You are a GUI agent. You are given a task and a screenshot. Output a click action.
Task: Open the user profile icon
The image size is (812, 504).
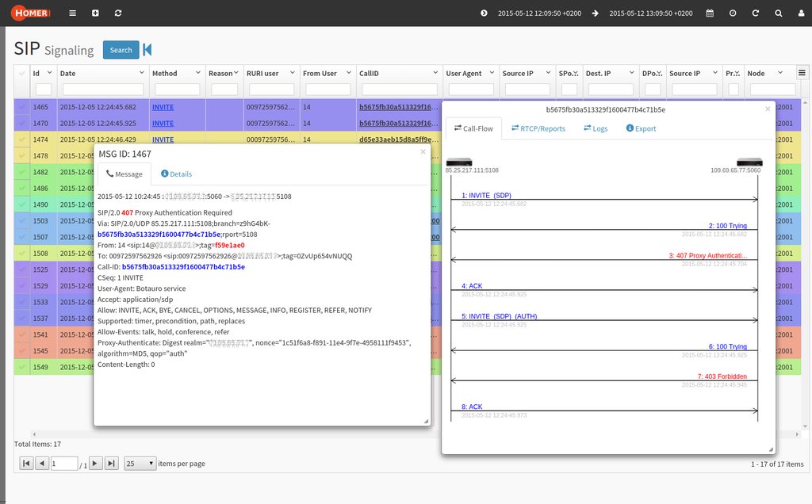tap(801, 13)
